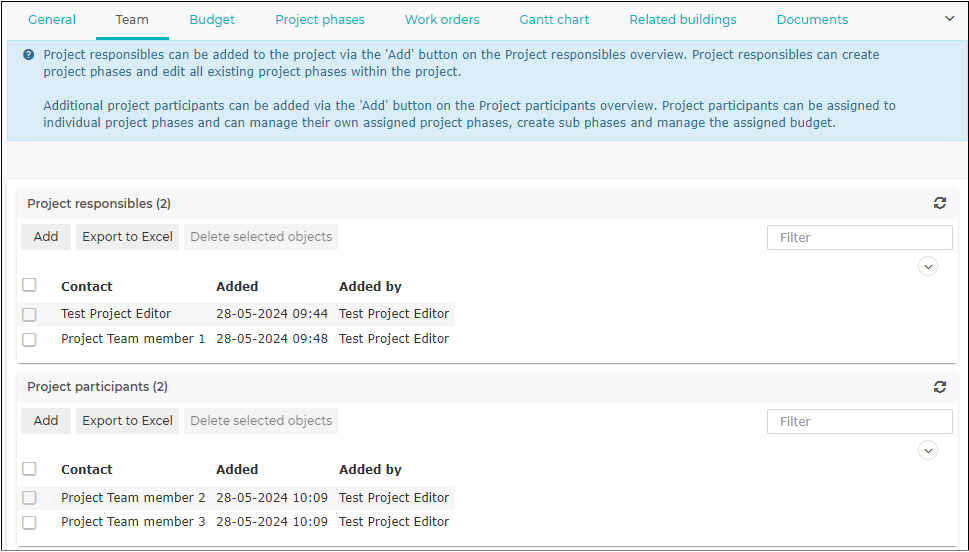The width and height of the screenshot is (969, 552).
Task: Sort Project participants by Contact column
Action: pyautogui.click(x=87, y=469)
